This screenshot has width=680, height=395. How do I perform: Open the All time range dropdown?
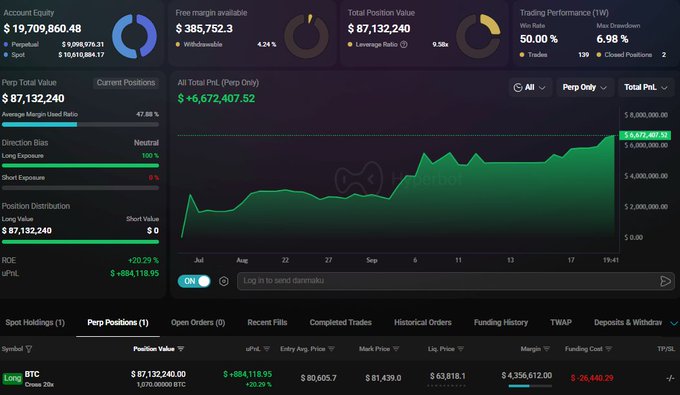point(530,87)
